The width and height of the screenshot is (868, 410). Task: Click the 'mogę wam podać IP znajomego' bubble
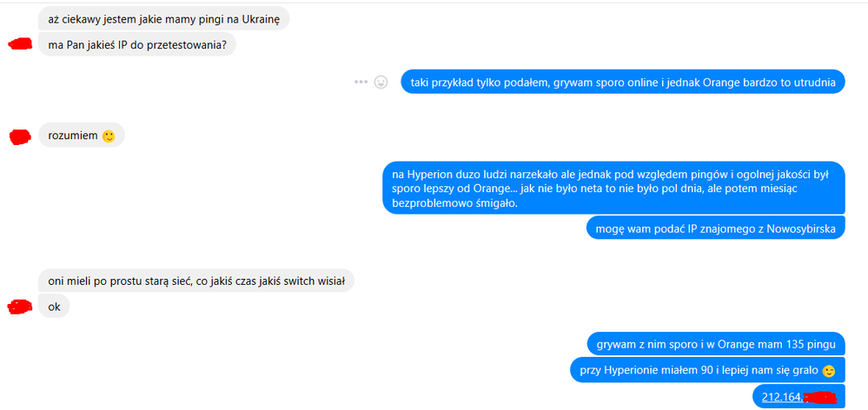715,229
